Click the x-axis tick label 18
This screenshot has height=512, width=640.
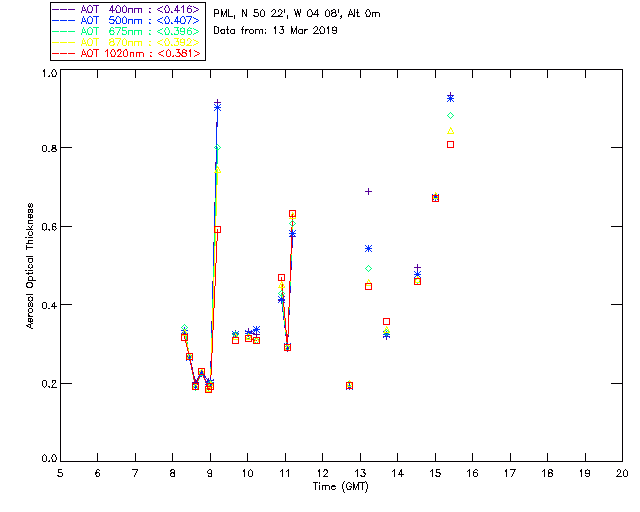[547, 473]
